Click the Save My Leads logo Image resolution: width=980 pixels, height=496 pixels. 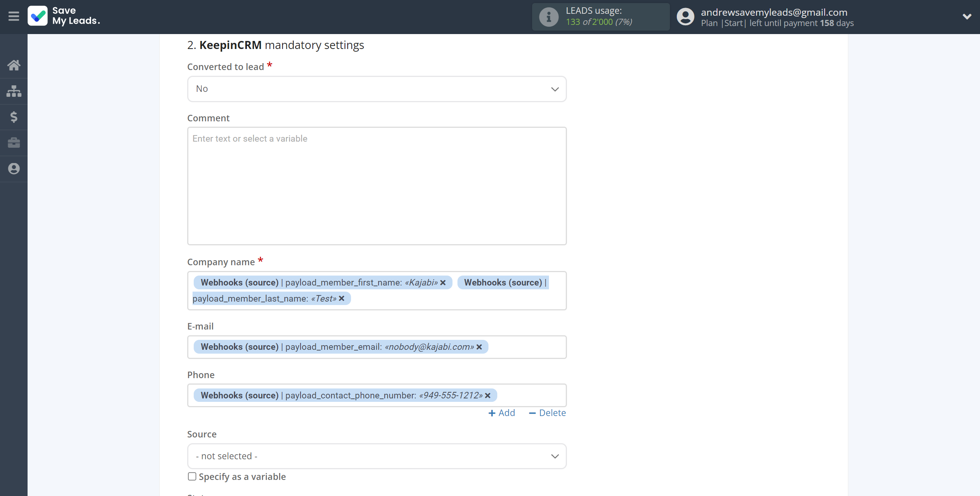click(64, 16)
